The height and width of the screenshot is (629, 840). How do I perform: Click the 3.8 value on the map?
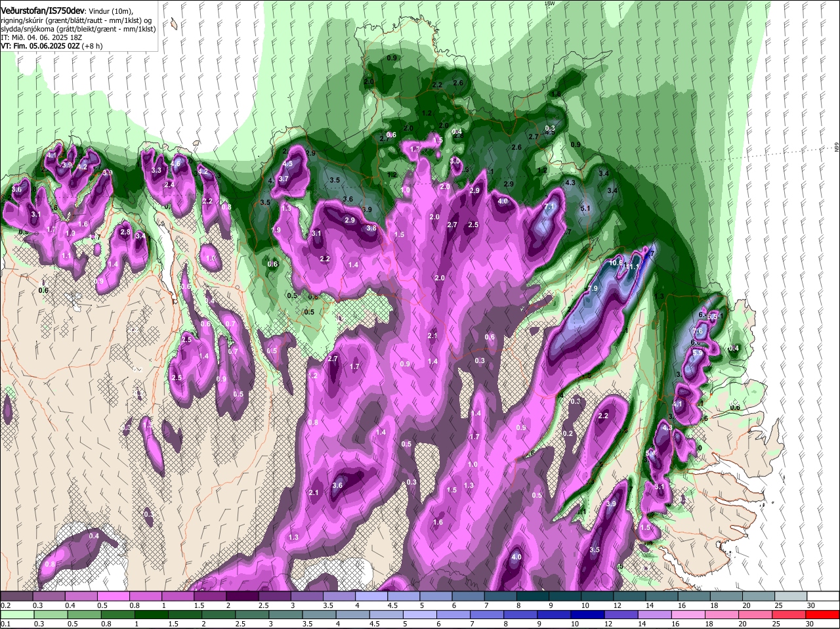(371, 228)
